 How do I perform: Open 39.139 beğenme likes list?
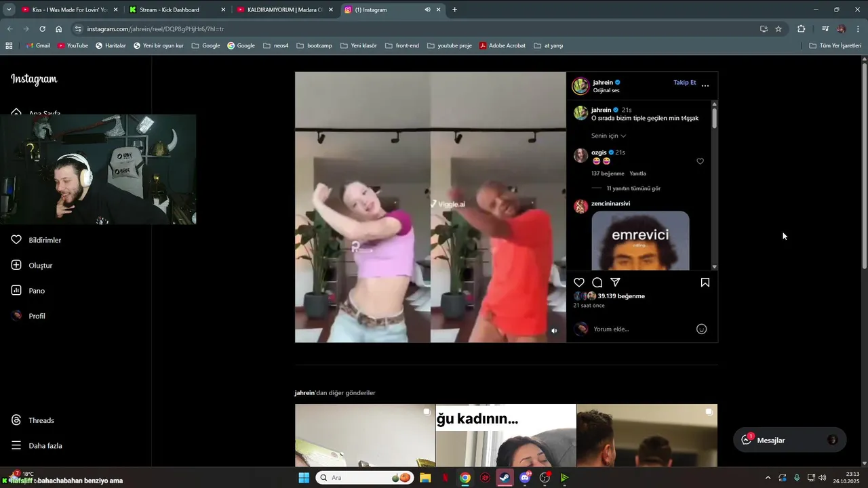pos(621,296)
